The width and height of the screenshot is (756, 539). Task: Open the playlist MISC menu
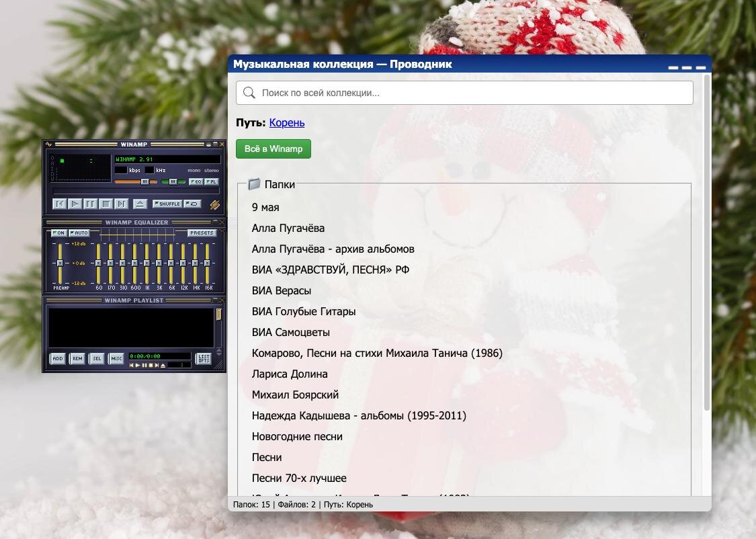pos(116,359)
